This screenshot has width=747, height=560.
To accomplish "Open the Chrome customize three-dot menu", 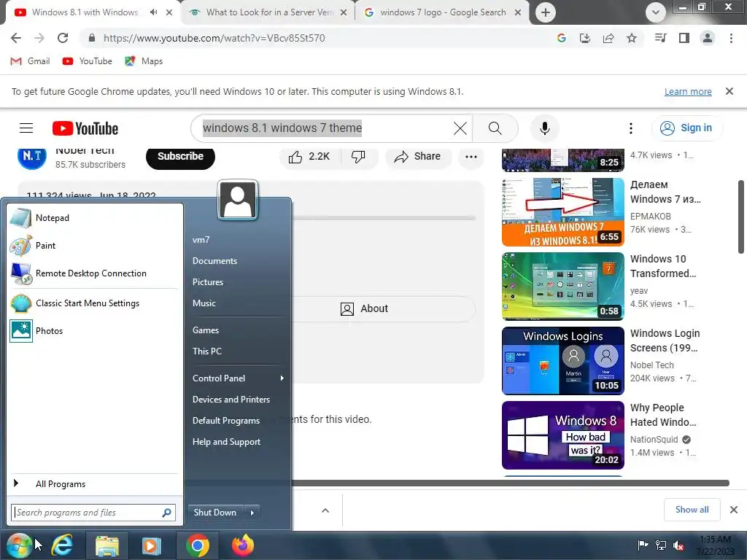I will click(731, 38).
